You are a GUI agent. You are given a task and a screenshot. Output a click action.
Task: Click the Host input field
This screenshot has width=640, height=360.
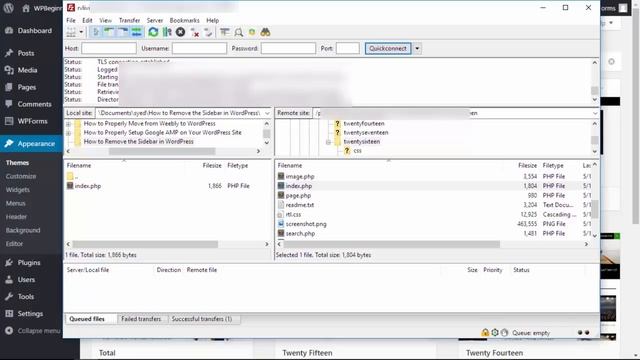109,48
